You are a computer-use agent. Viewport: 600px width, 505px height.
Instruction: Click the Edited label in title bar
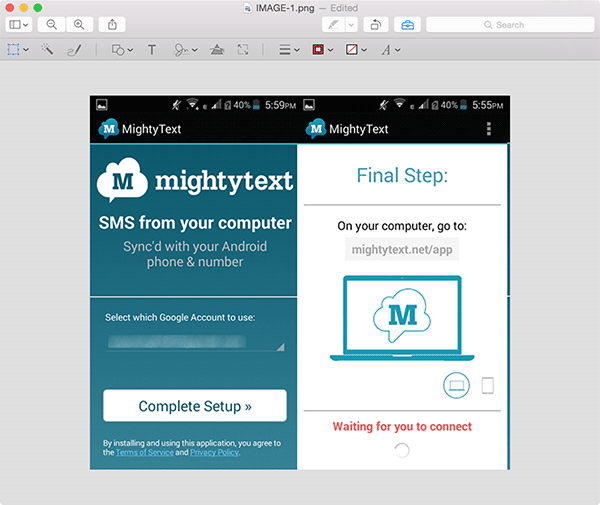click(344, 8)
